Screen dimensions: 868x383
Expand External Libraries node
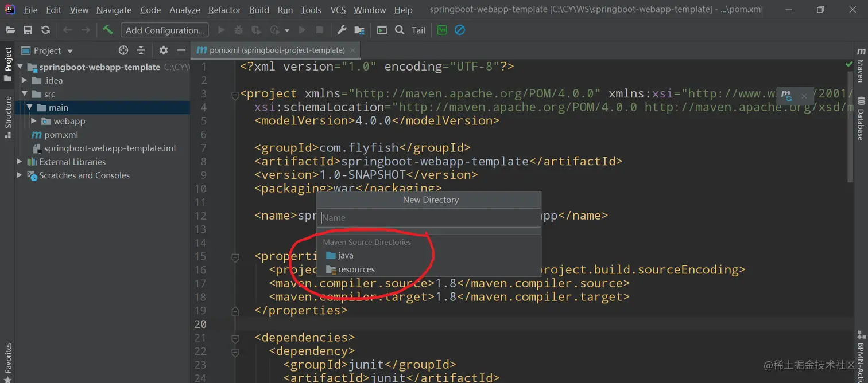pyautogui.click(x=20, y=162)
